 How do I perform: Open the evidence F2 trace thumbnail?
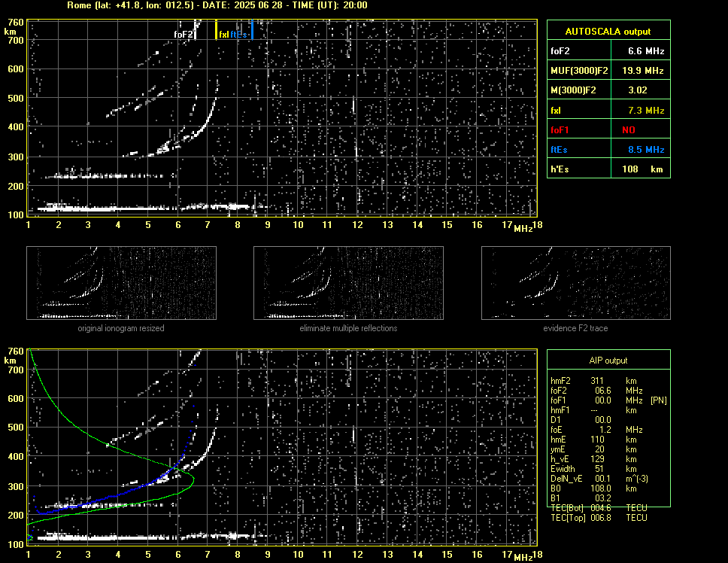(x=576, y=283)
